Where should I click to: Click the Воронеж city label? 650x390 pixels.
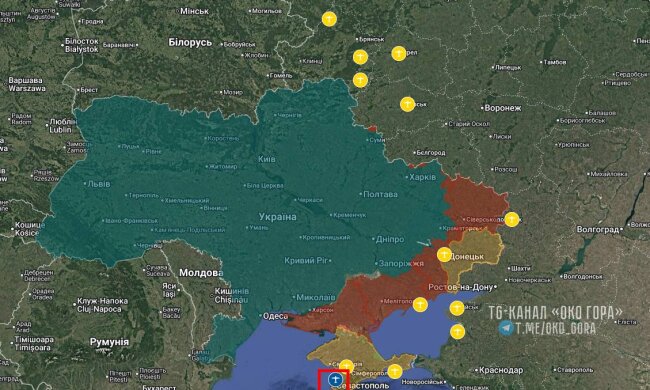[x=502, y=108]
